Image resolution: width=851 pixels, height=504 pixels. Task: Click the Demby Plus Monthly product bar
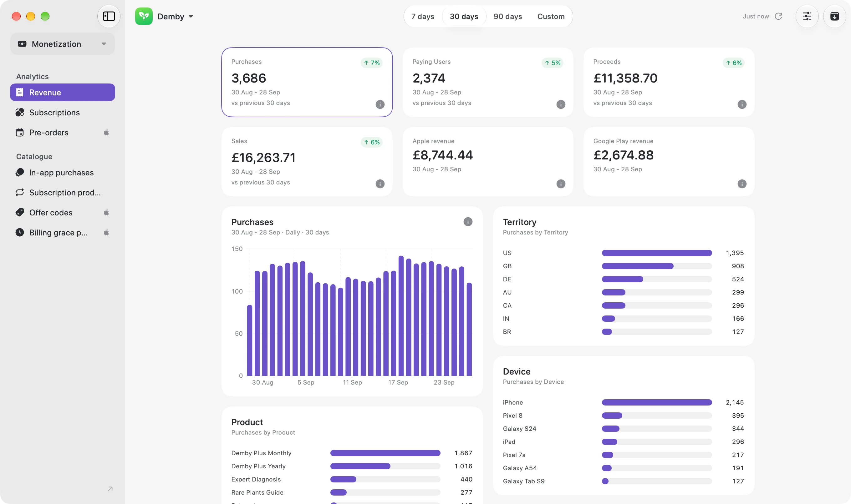(x=385, y=453)
